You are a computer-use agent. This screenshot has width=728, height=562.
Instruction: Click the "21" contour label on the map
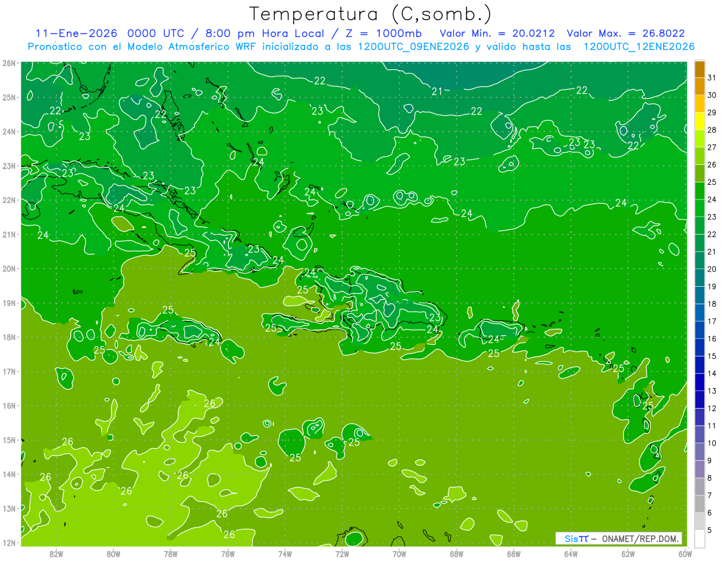(x=437, y=92)
